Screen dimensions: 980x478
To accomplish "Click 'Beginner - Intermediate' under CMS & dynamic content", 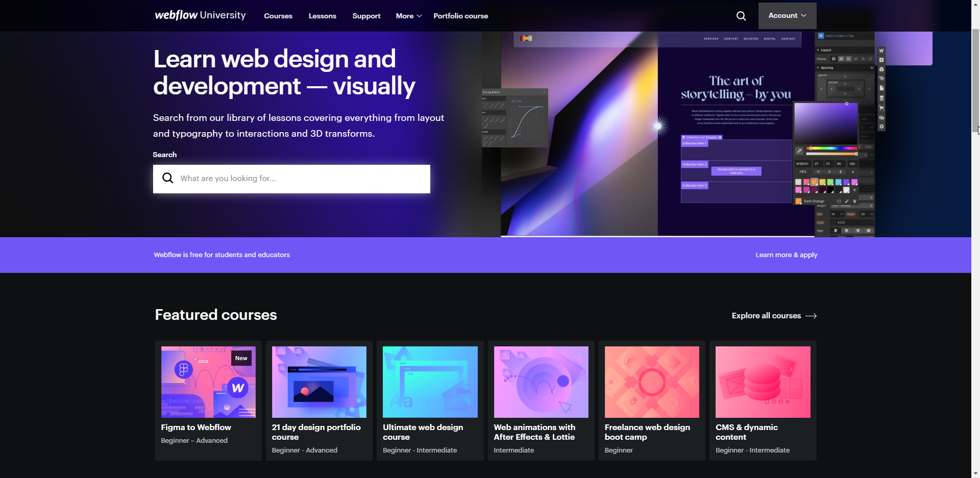I will coord(753,450).
